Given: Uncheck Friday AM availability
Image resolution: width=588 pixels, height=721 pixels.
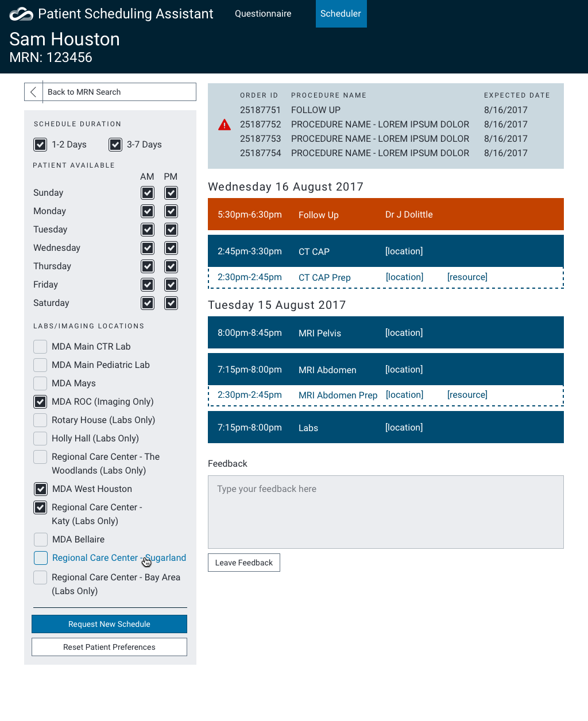Looking at the screenshot, I should click(148, 285).
